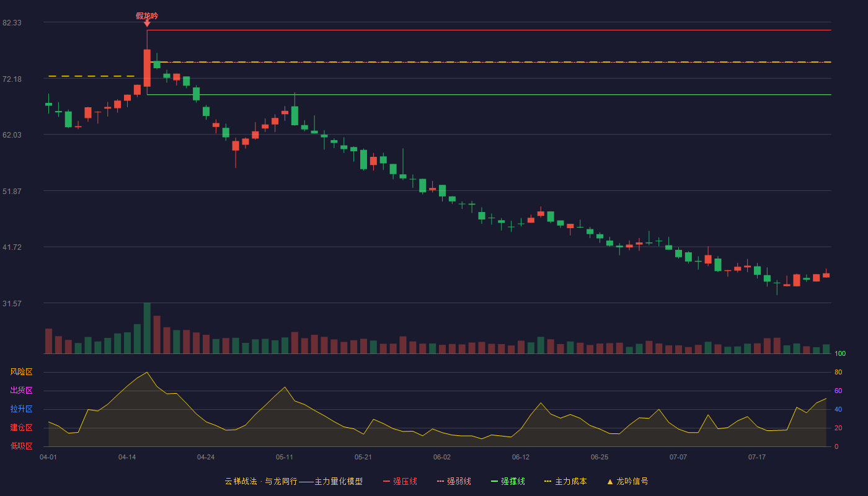This screenshot has height=496, width=868.
Task: Toggle the 主力成本 legend entry
Action: tap(565, 481)
